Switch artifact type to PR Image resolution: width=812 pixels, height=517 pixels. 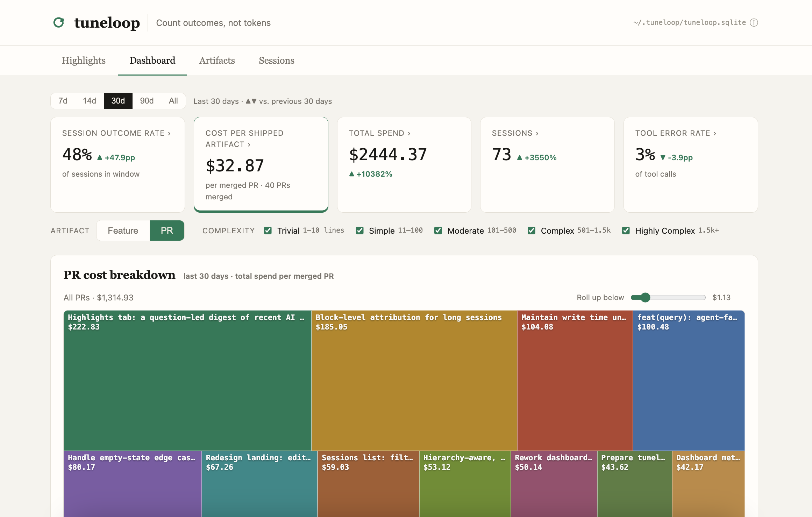(167, 231)
